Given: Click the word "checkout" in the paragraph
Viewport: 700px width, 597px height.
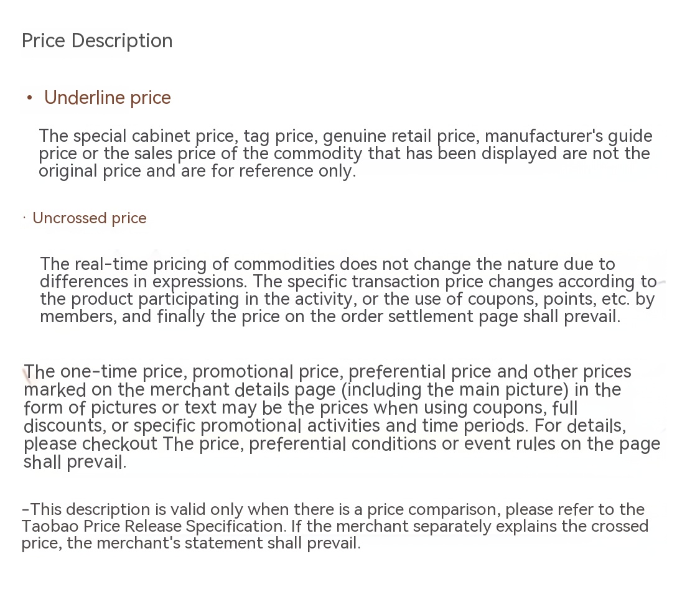Looking at the screenshot, I should click(120, 444).
